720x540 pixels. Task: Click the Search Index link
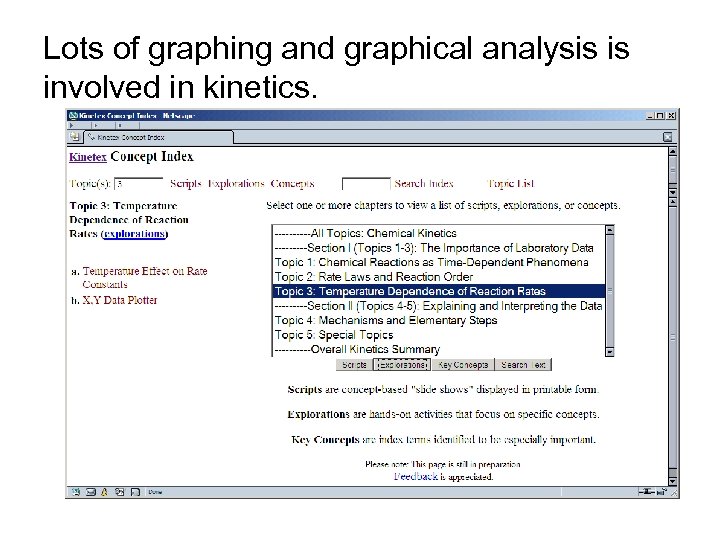(x=424, y=184)
